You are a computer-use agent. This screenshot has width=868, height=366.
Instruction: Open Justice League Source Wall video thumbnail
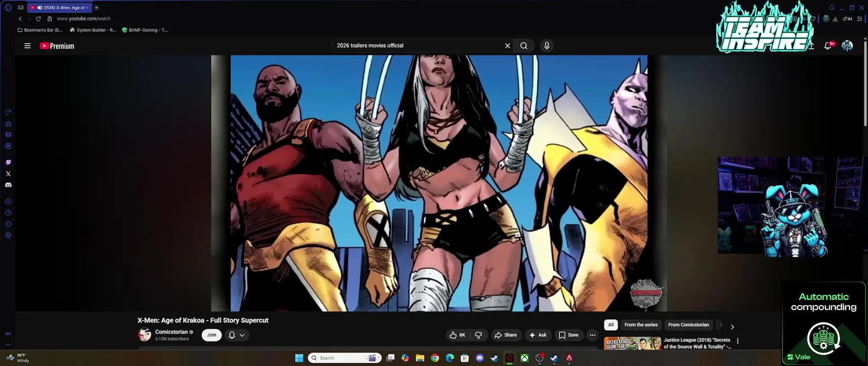632,344
